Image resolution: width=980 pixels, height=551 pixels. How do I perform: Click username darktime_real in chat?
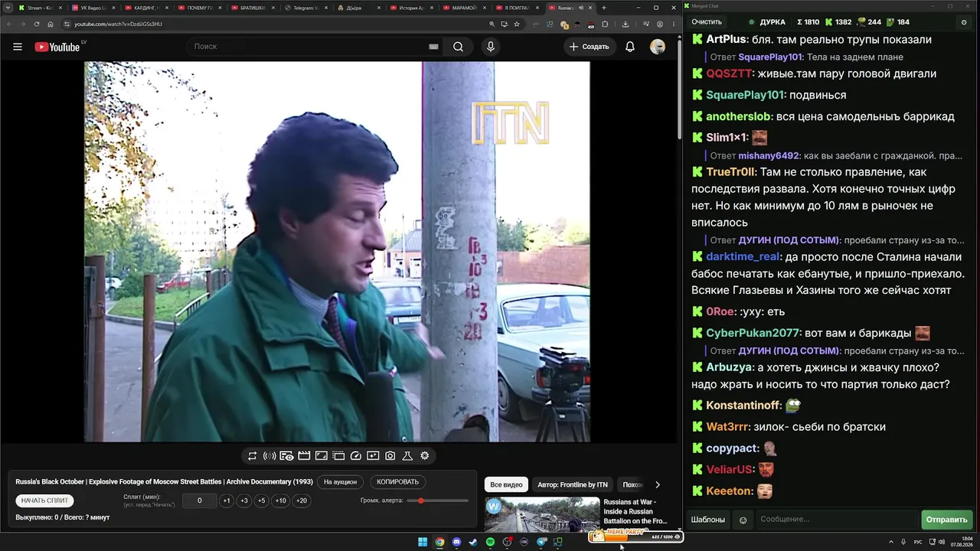coord(743,256)
